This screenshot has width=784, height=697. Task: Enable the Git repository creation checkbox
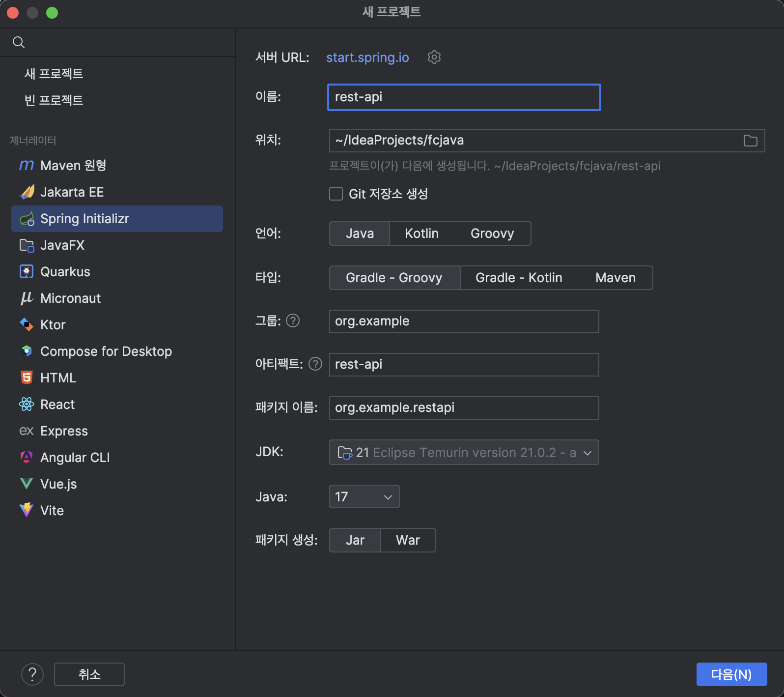point(336,194)
